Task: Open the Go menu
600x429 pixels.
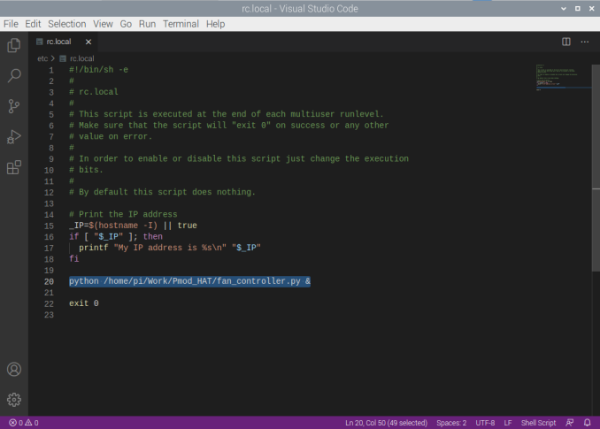Action: point(126,24)
